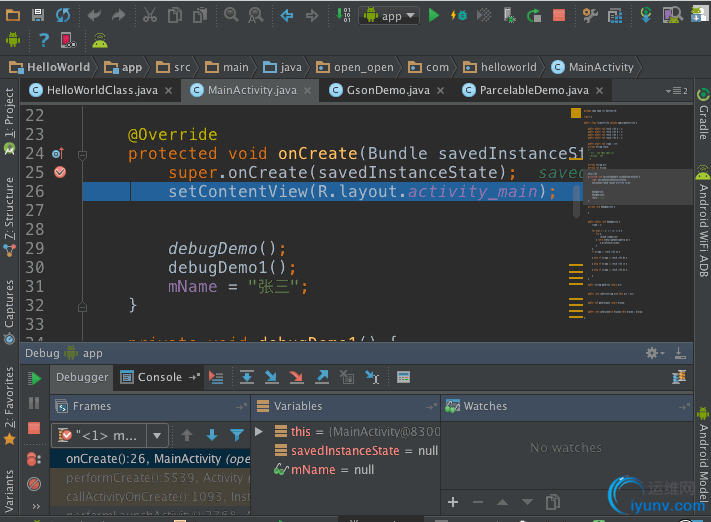Viewport: 711px width, 522px height.
Task: Click the src breadcrumb folder
Action: pyautogui.click(x=174, y=67)
